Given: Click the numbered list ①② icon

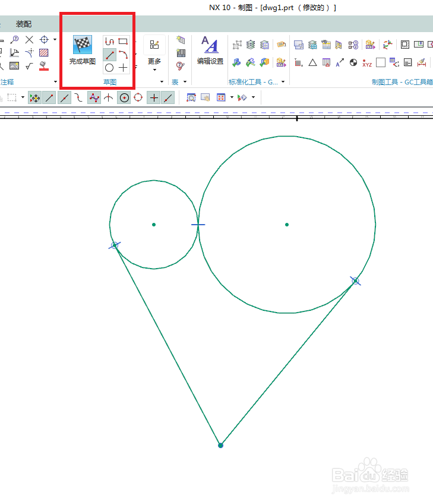Looking at the screenshot, I should tap(353, 45).
